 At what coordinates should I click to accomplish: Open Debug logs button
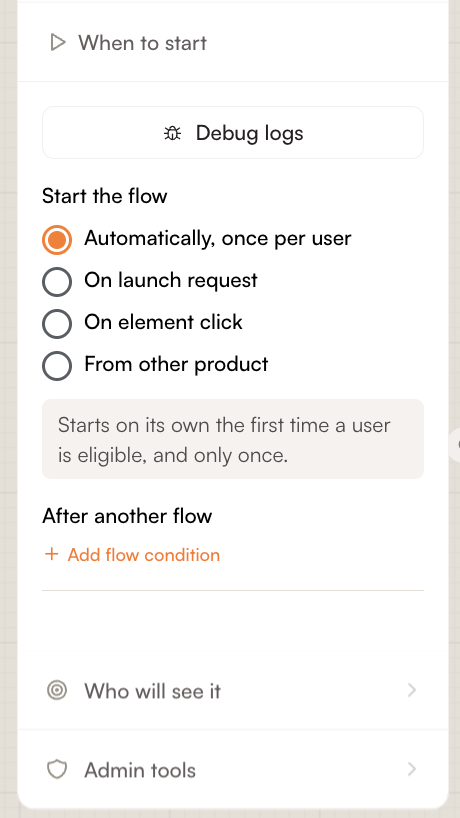click(233, 133)
